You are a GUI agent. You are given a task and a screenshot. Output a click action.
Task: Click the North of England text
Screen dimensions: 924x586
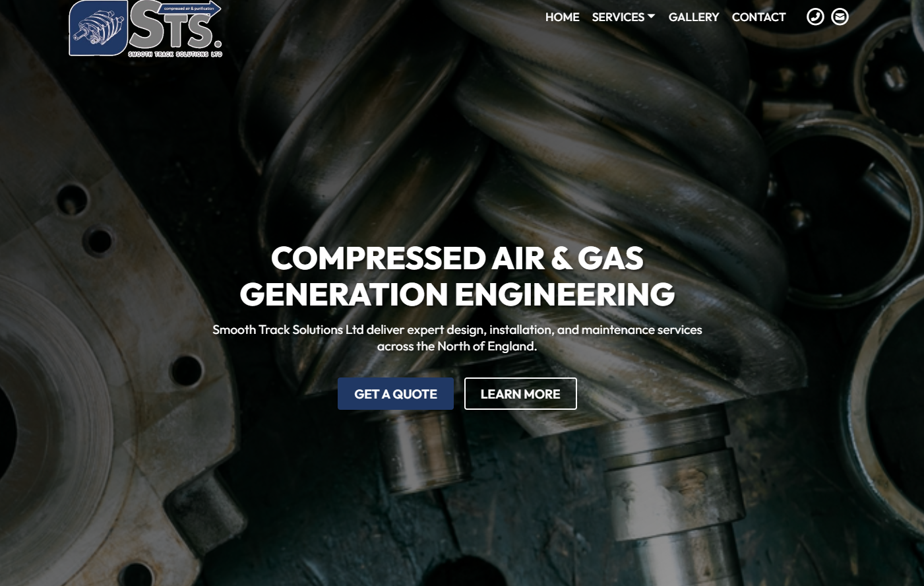click(487, 346)
